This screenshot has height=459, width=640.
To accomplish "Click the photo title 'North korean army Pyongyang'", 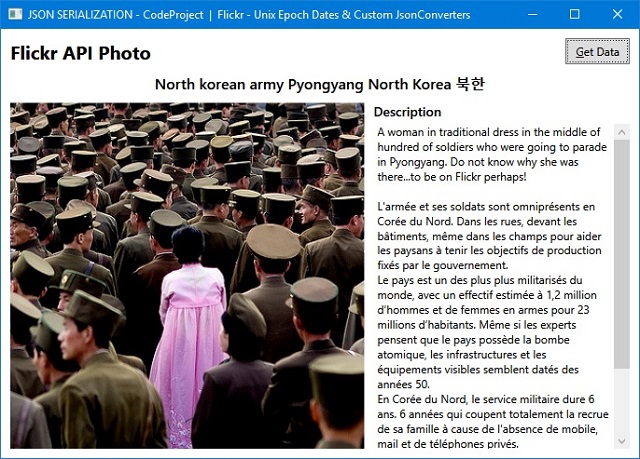I will 320,84.
